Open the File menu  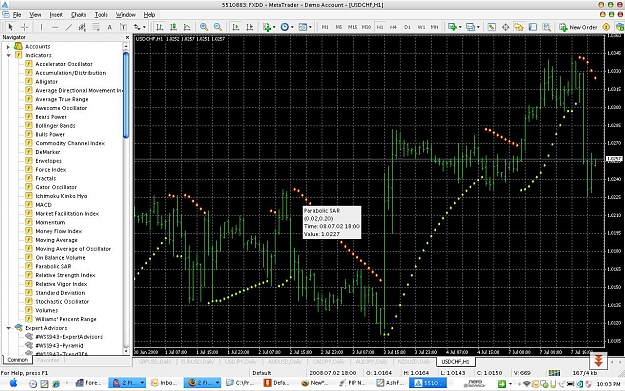pyautogui.click(x=17, y=15)
